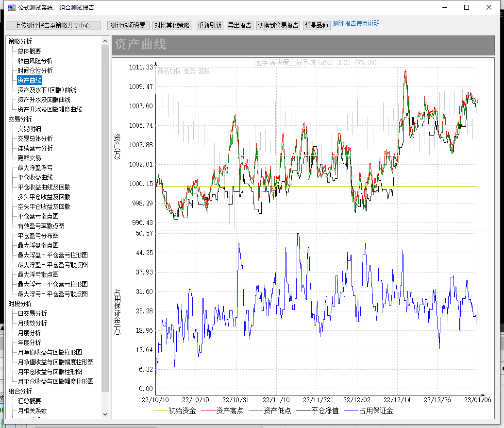The image size is (504, 428).
Task: Click 对比其他策略 compare button
Action: tap(172, 25)
